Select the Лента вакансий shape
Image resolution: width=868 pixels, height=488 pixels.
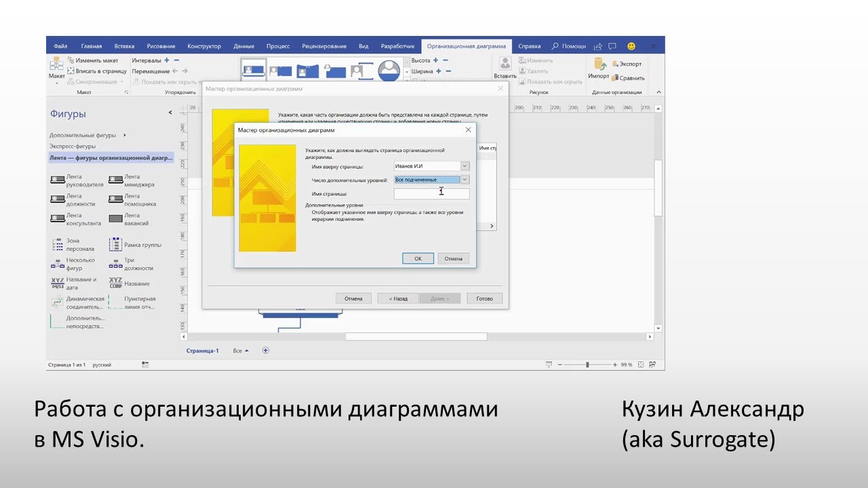coord(129,219)
